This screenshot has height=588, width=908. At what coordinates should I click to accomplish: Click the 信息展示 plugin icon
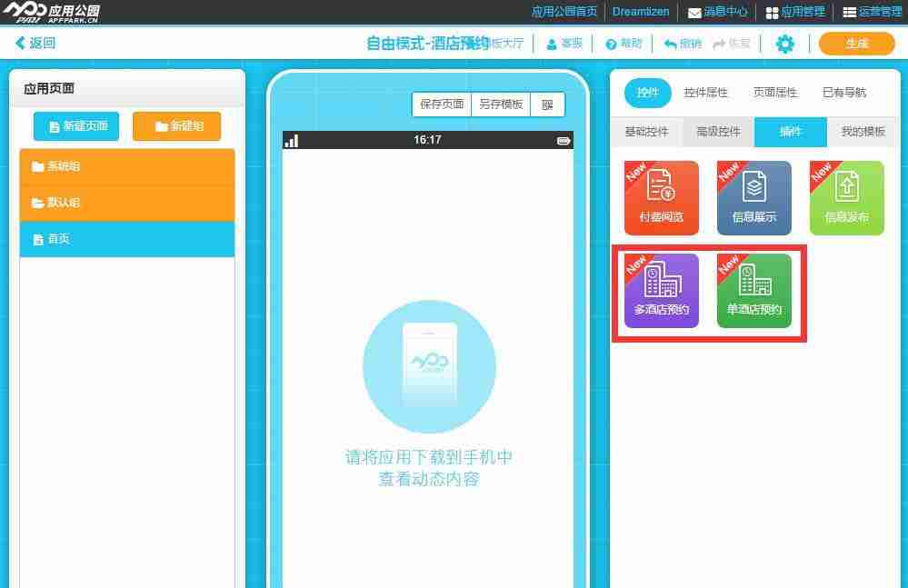[753, 197]
